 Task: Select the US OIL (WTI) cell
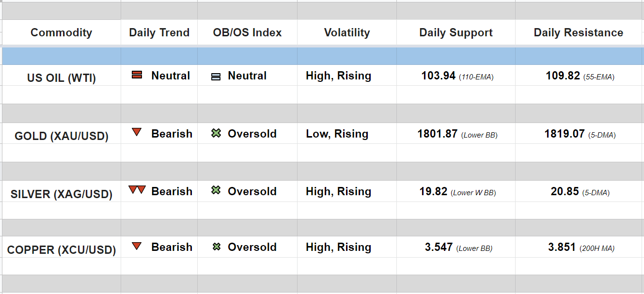pos(61,78)
